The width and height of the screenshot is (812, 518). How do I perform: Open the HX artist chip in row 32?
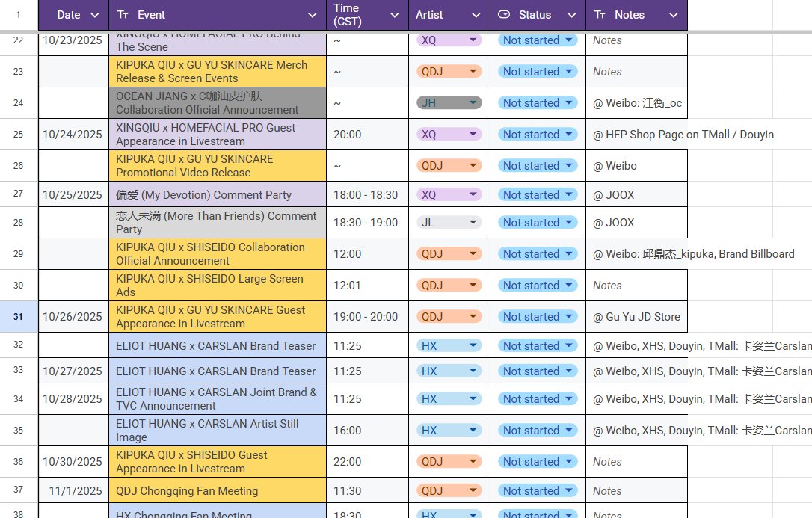[x=449, y=345]
